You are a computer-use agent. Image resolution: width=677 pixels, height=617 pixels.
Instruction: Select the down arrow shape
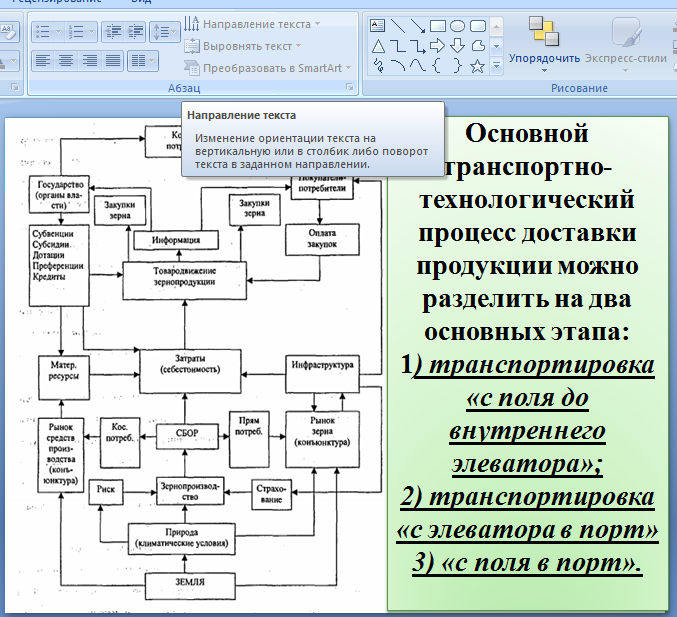click(x=457, y=46)
